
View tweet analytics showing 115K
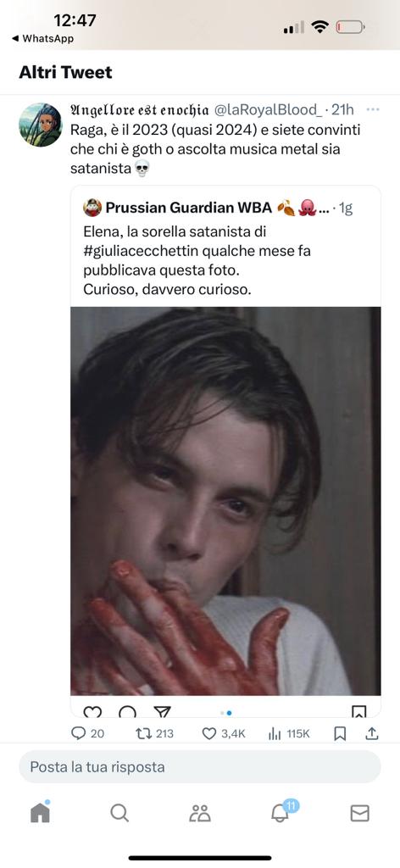coord(275,733)
